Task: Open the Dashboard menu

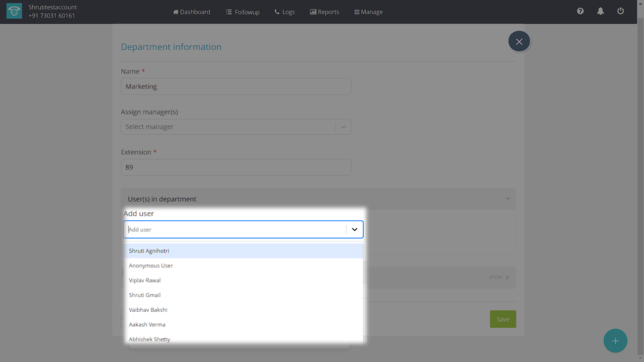Action: click(192, 12)
